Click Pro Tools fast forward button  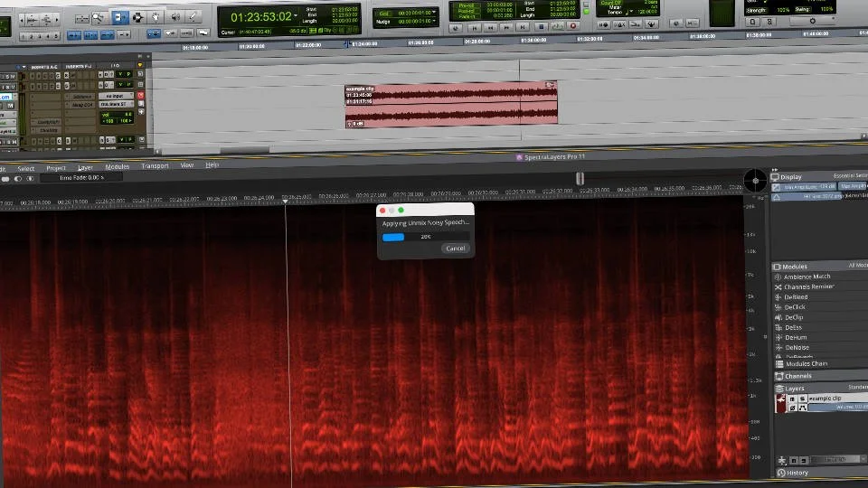506,26
